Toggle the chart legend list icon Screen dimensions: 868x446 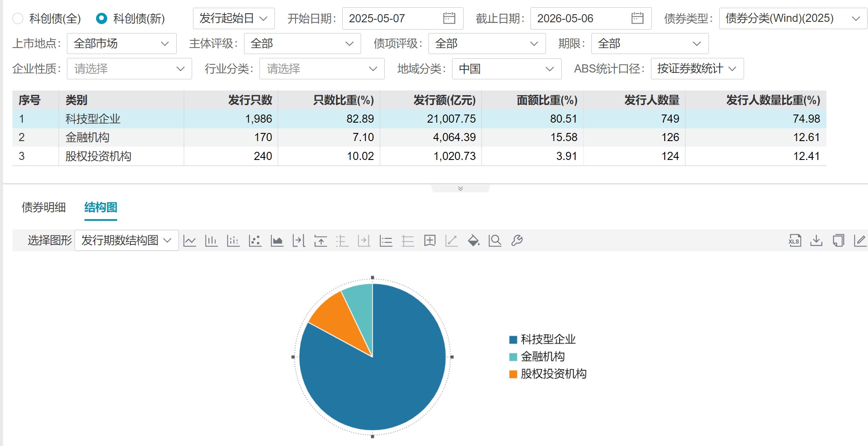coord(386,241)
